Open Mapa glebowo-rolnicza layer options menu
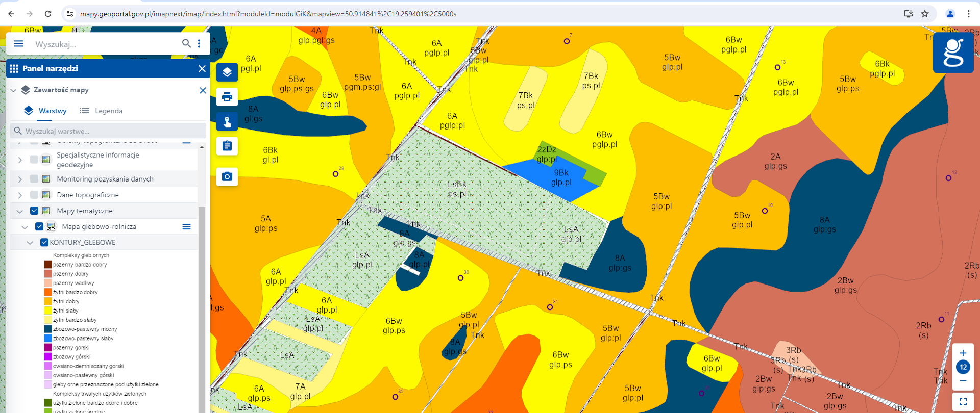Screen dimensions: 980x413 click(x=186, y=227)
